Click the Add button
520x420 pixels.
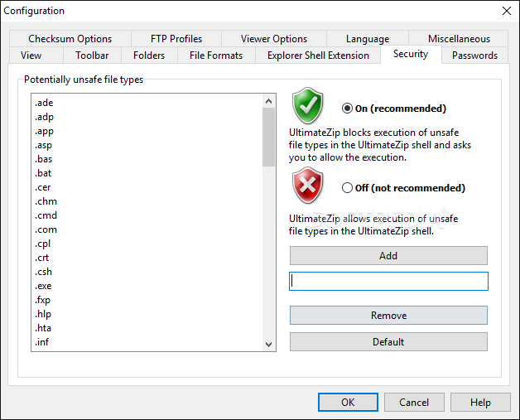[388, 255]
